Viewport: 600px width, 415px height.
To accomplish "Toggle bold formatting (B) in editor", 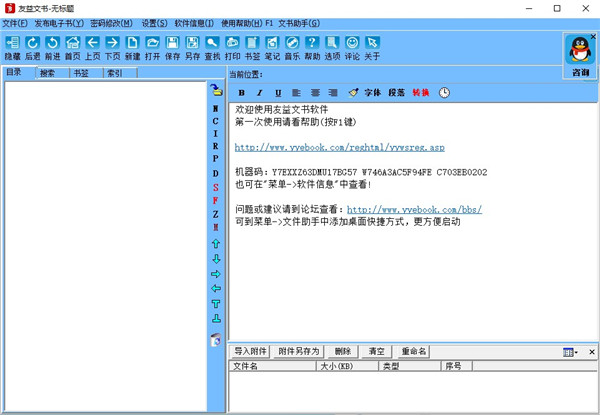I will pos(241,93).
